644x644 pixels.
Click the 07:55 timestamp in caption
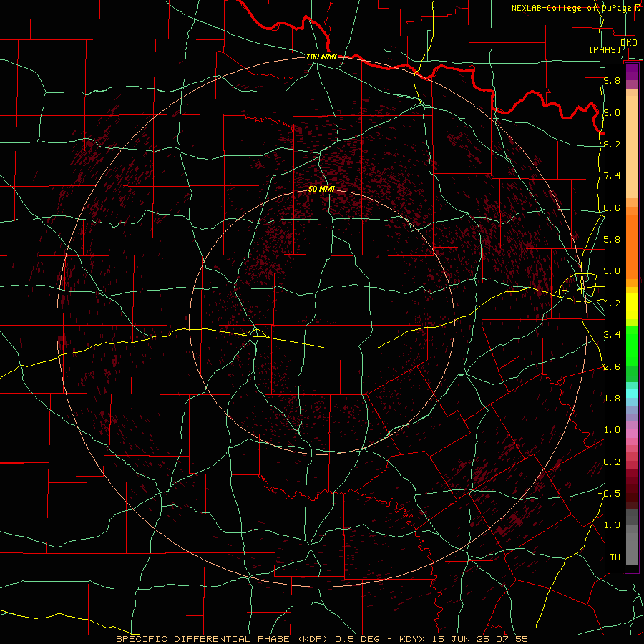(x=512, y=639)
